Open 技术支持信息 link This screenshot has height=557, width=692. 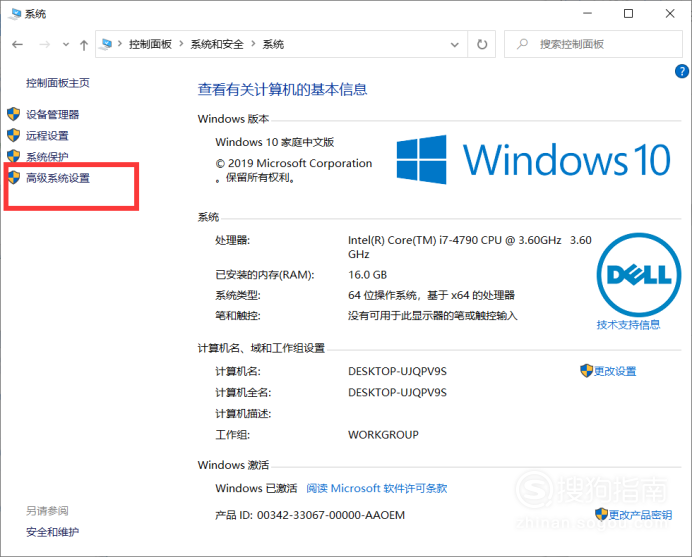[628, 325]
